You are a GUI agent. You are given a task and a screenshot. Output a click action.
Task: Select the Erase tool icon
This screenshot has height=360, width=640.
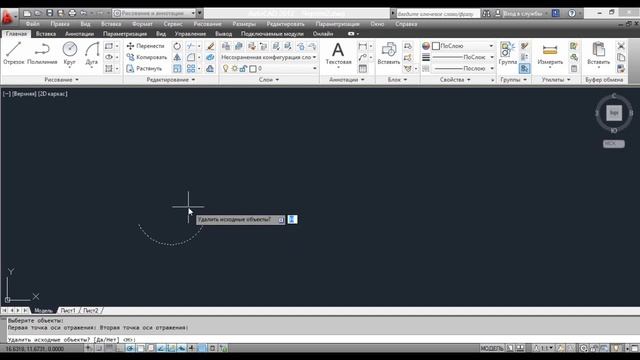point(210,46)
